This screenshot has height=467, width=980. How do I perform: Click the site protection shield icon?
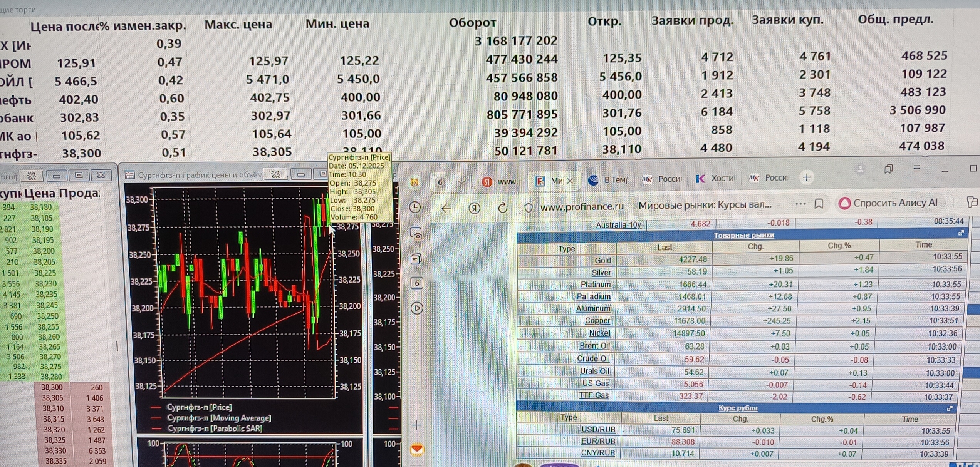click(x=529, y=208)
